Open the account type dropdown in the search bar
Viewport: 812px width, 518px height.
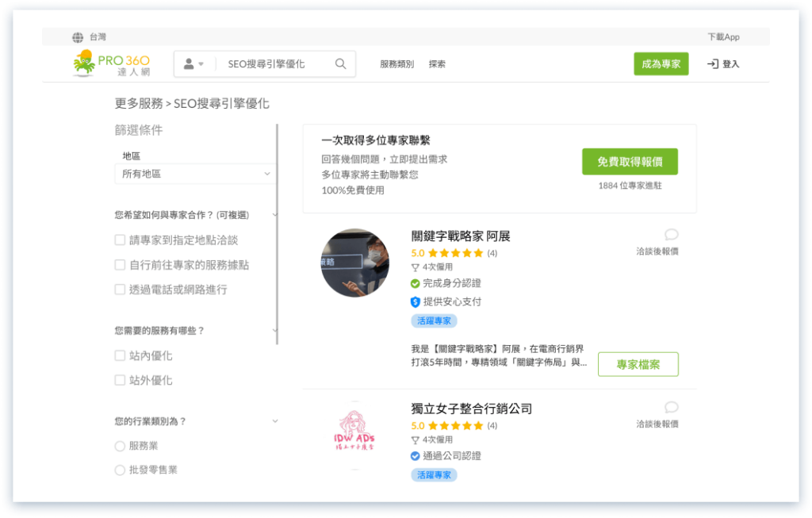tap(195, 62)
